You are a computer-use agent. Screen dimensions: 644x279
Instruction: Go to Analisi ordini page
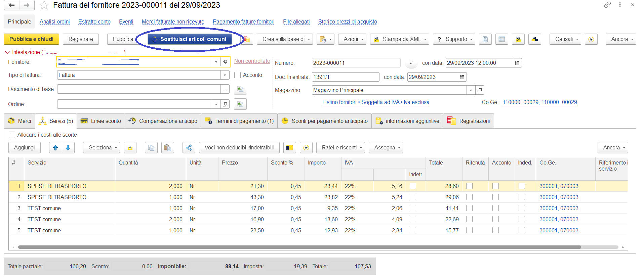tap(55, 22)
